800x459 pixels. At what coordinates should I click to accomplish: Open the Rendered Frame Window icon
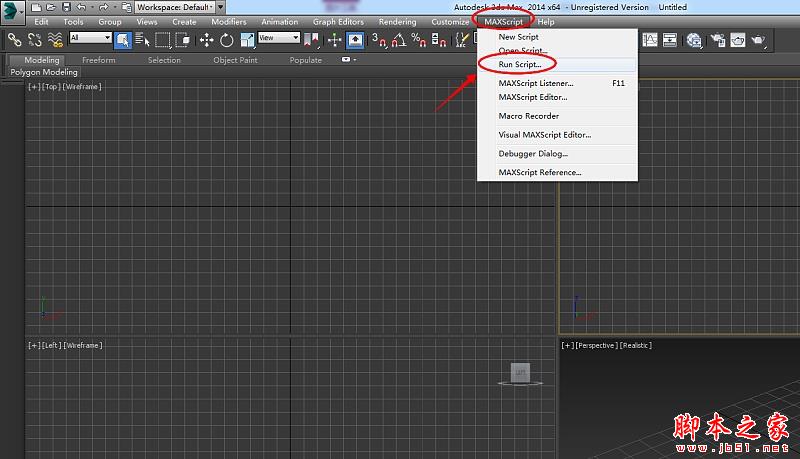click(738, 40)
